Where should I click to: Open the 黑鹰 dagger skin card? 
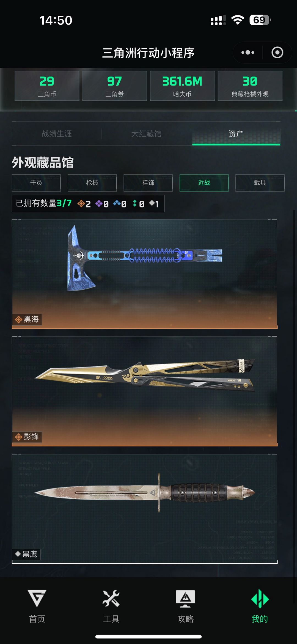145,509
